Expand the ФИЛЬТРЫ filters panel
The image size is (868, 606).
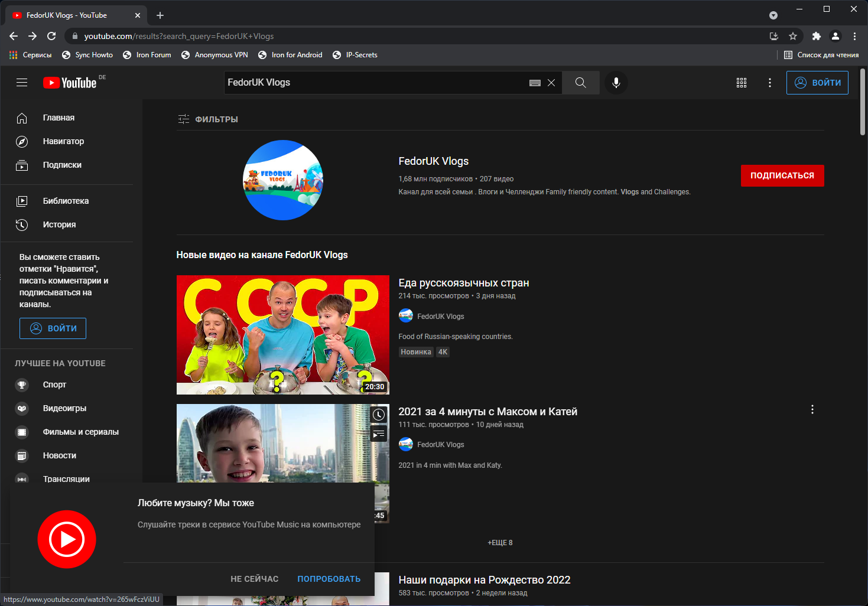208,119
